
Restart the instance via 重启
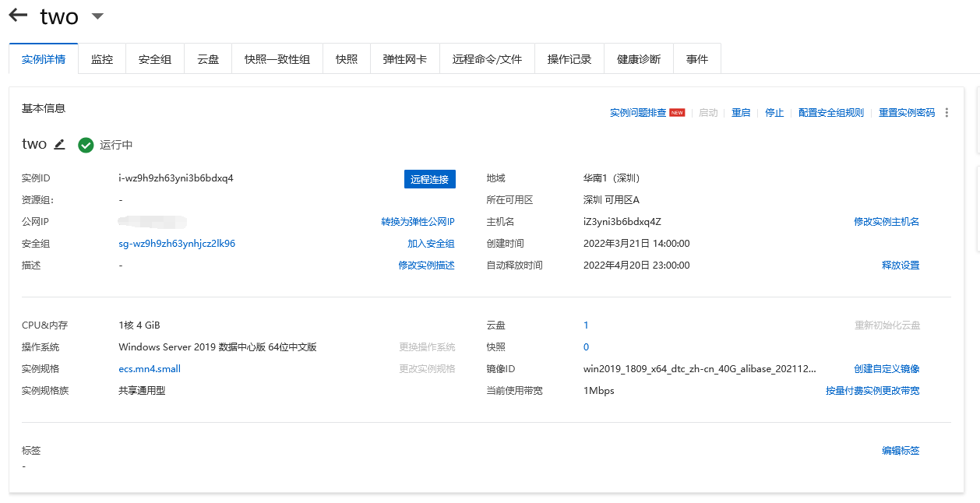[741, 112]
